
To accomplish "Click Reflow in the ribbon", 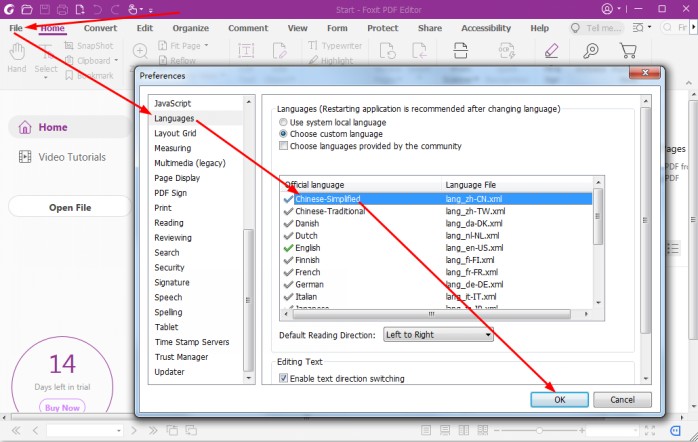I will tap(177, 61).
